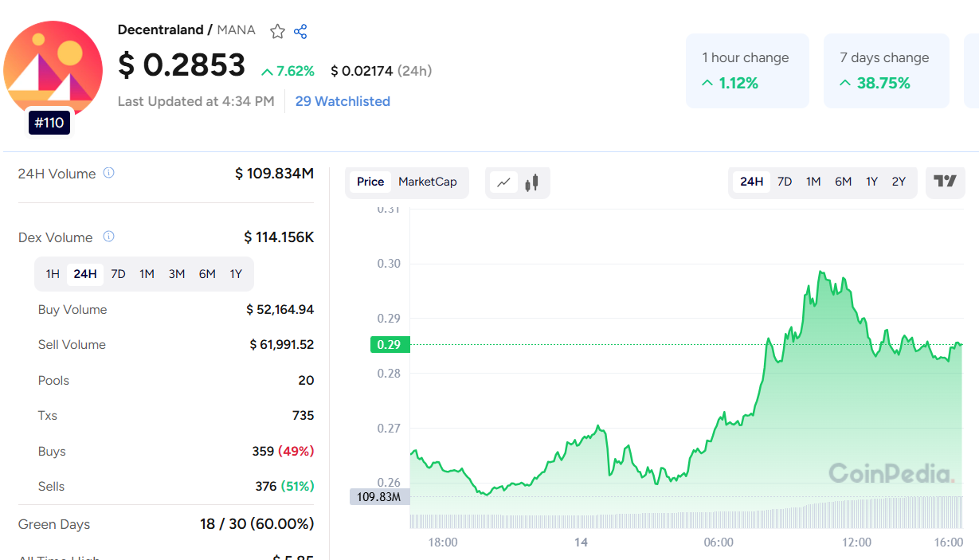Choose 3M Dex Volume period
979x560 pixels.
click(177, 274)
